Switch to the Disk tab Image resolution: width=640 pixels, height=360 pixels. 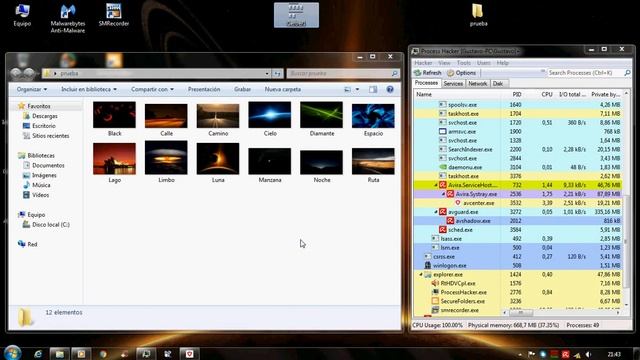coord(498,83)
